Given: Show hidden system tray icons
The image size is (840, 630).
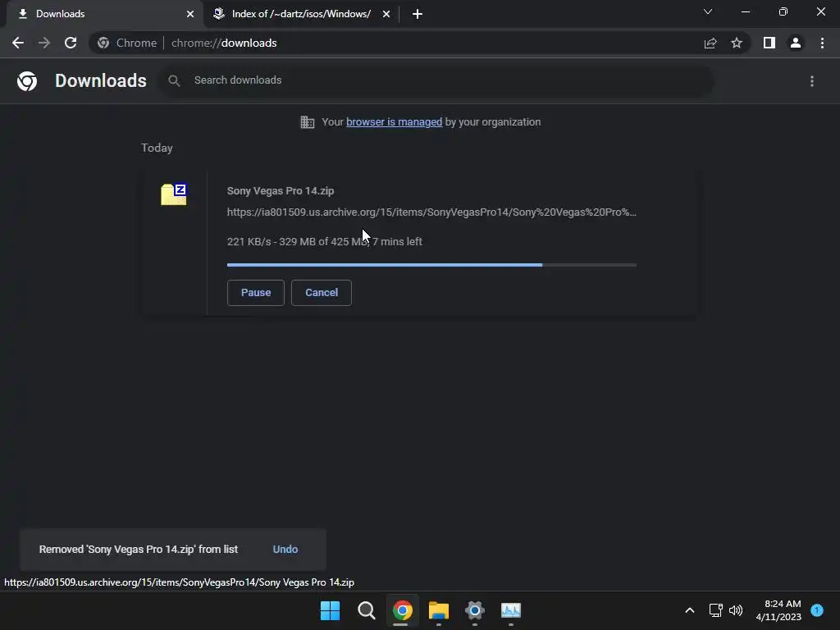Looking at the screenshot, I should pos(690,610).
